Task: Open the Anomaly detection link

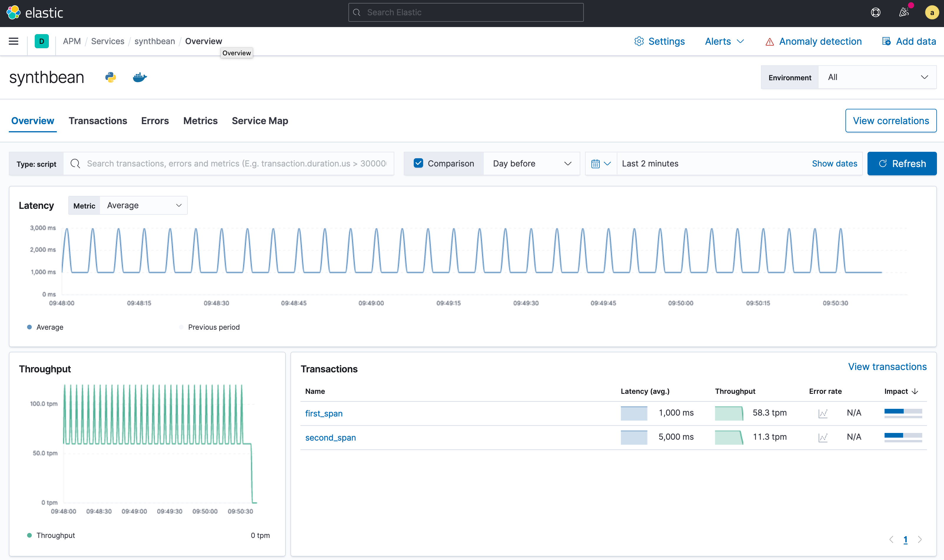Action: point(820,41)
